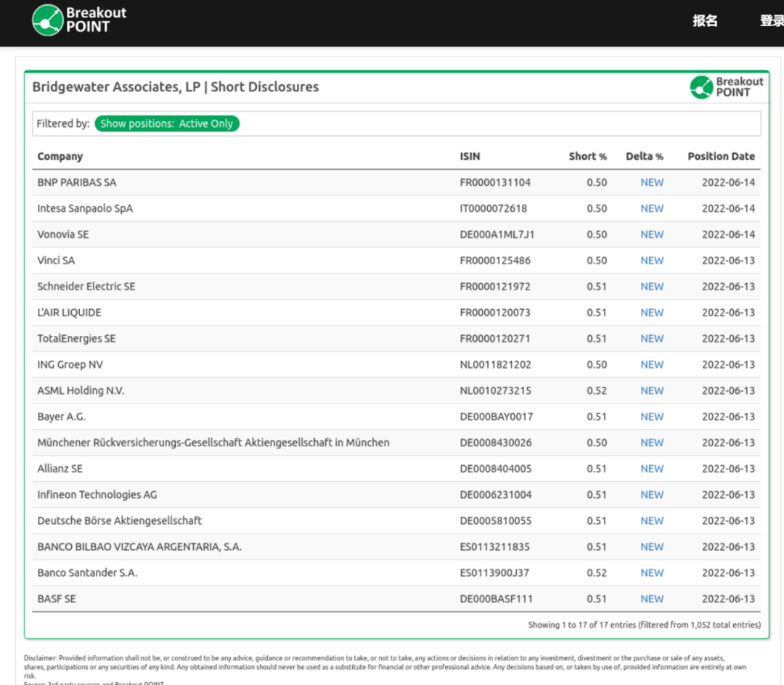Click the TotalEnergies SE company name
The width and height of the screenshot is (784, 685).
76,338
